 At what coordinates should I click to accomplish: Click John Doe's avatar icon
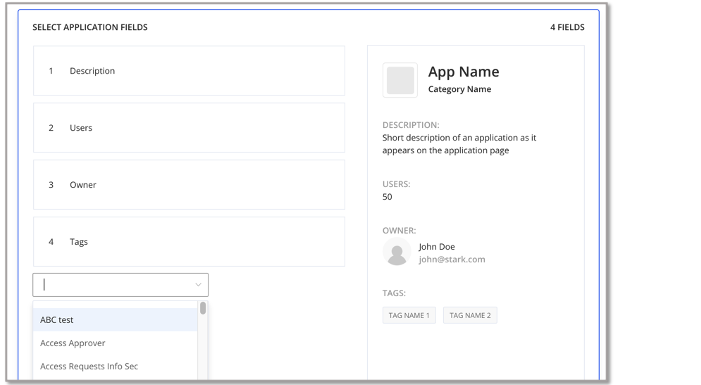click(397, 252)
